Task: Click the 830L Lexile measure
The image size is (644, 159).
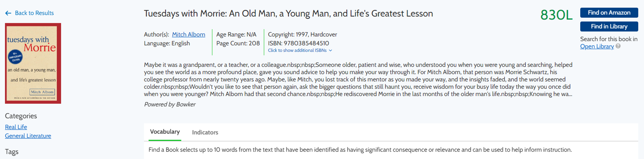Action: coord(556,15)
